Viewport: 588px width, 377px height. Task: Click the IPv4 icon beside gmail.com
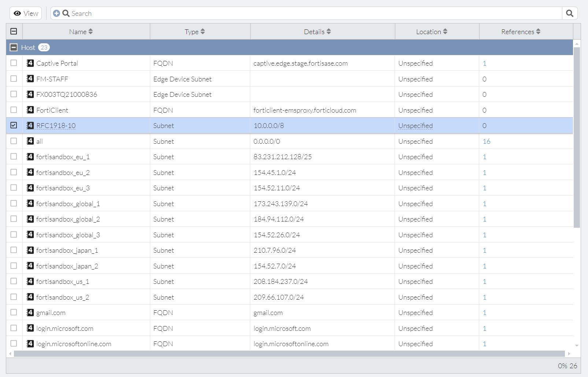pos(30,312)
